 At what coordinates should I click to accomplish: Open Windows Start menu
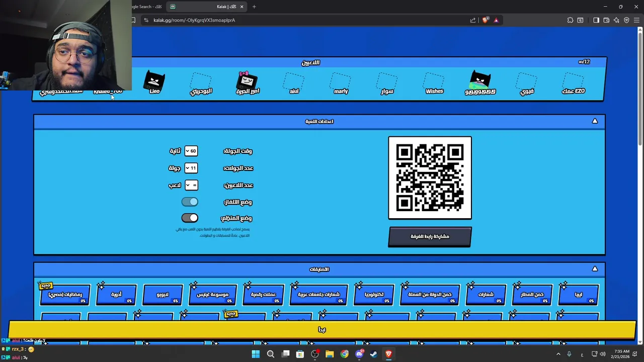(x=256, y=354)
